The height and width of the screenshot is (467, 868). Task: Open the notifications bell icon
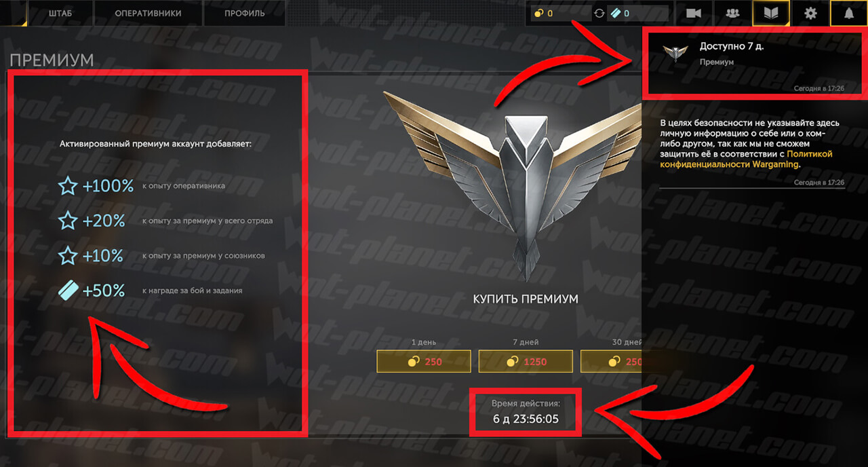(849, 13)
